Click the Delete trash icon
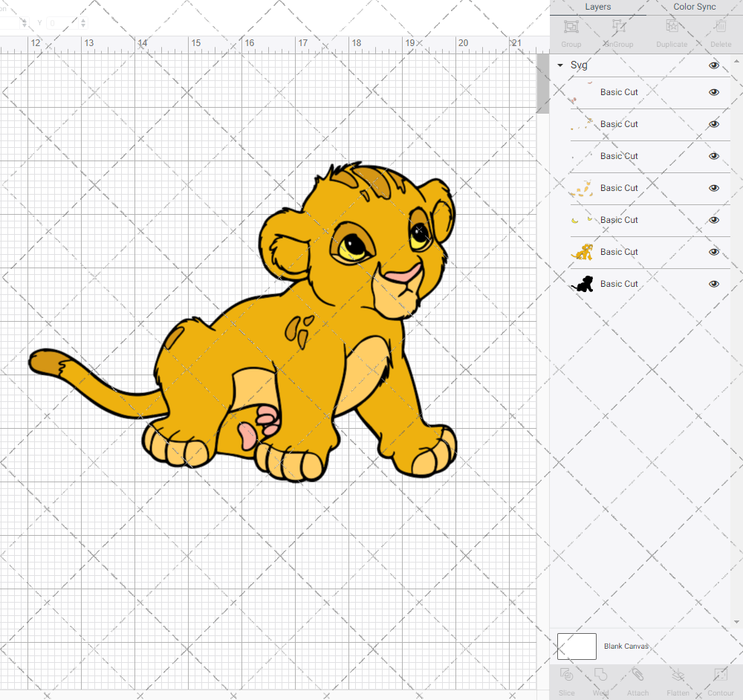The height and width of the screenshot is (700, 743). [721, 27]
